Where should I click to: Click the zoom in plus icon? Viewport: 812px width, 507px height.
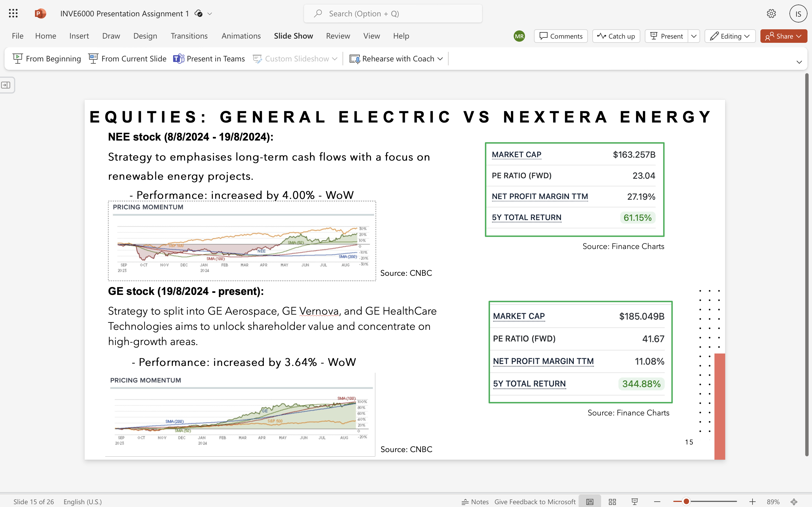coord(753,502)
